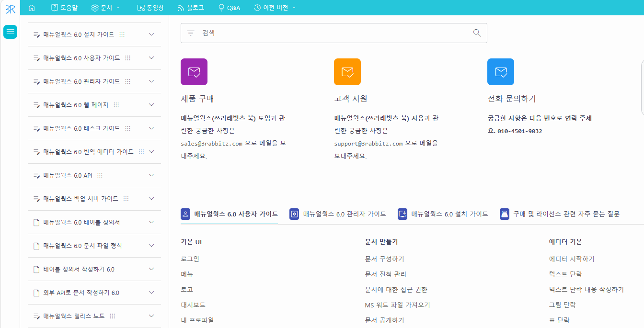644x328 pixels.
Task: Click the scrollbar on the right edge
Action: [641, 88]
